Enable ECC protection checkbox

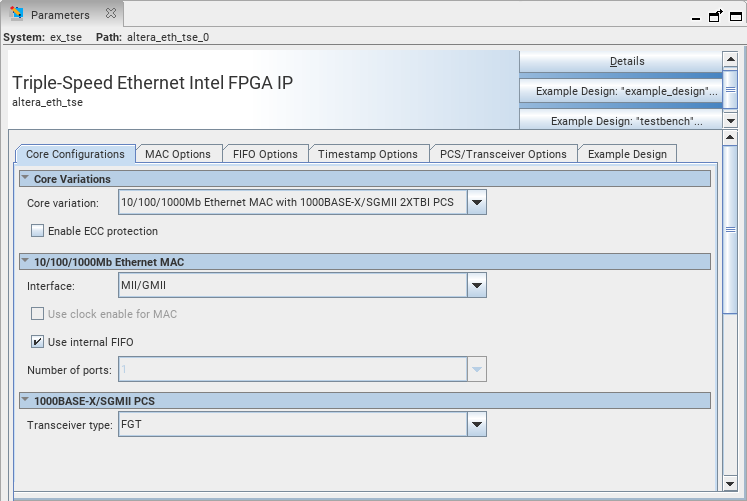(38, 231)
